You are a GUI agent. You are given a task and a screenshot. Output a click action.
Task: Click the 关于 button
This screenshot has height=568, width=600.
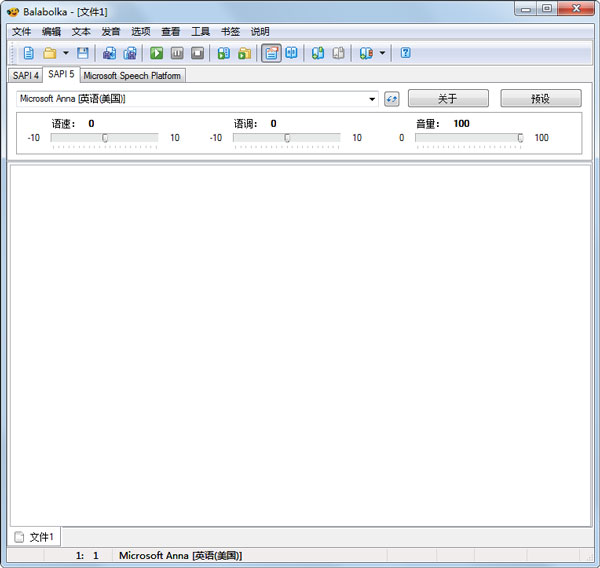[x=448, y=98]
